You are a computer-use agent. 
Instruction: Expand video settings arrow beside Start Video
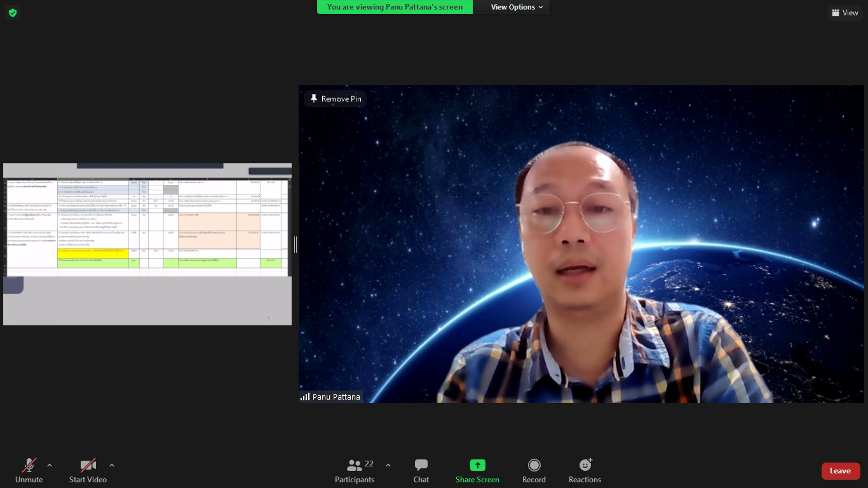(x=112, y=465)
